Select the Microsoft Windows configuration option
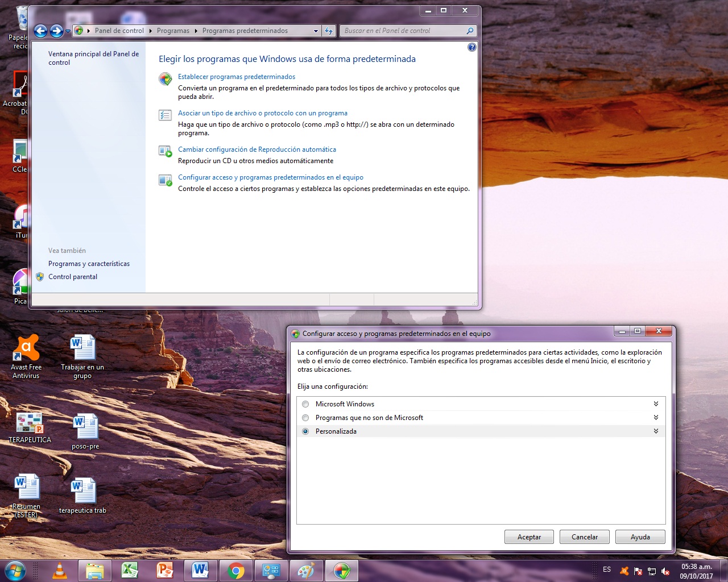728x582 pixels. pyautogui.click(x=305, y=404)
